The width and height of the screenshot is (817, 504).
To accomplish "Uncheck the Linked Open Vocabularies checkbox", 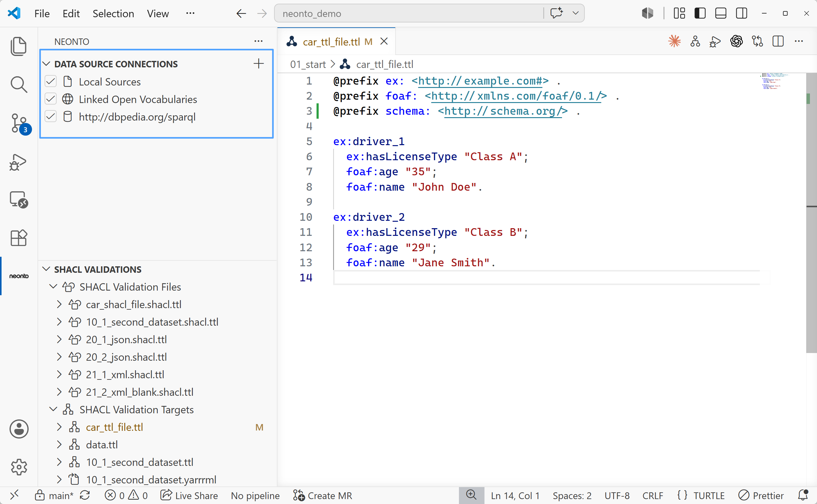I will pos(51,99).
